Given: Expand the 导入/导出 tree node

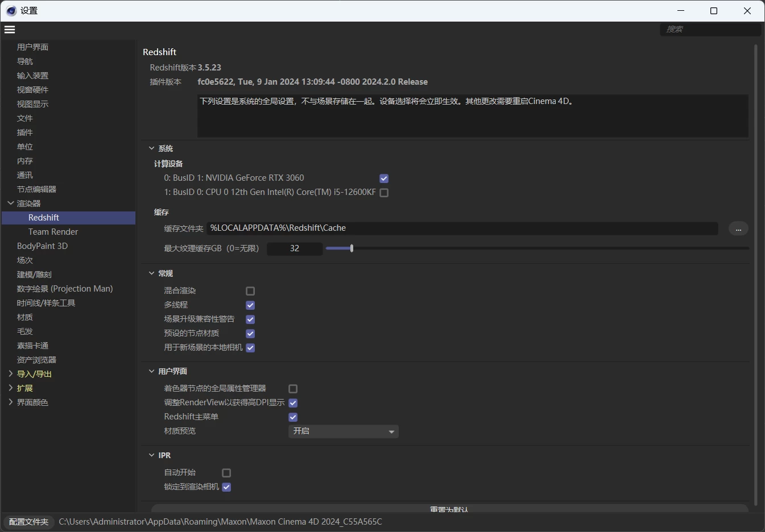Looking at the screenshot, I should [10, 373].
